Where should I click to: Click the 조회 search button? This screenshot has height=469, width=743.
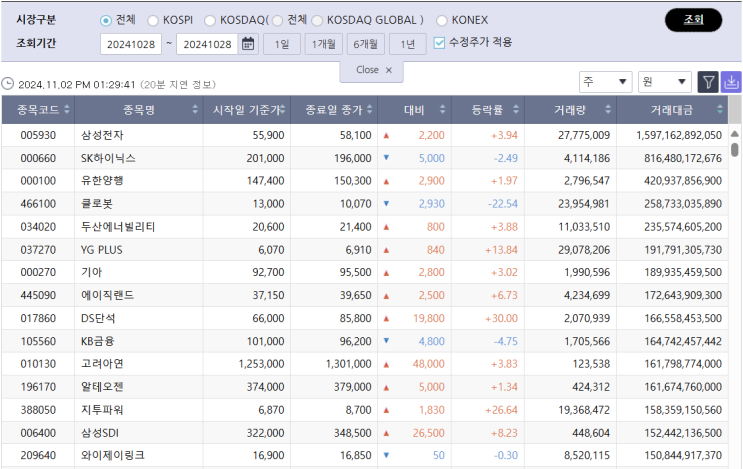(x=693, y=20)
